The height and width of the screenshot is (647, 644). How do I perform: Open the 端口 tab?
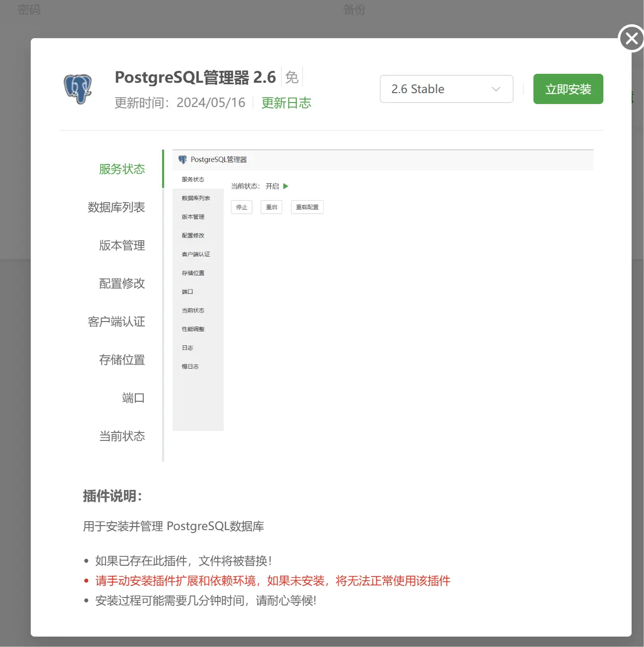133,398
